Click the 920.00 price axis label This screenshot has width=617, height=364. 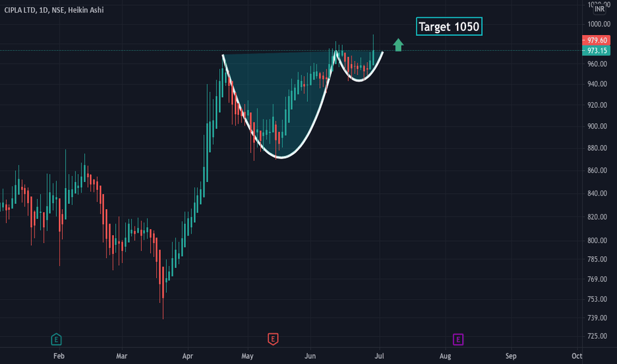pos(597,105)
